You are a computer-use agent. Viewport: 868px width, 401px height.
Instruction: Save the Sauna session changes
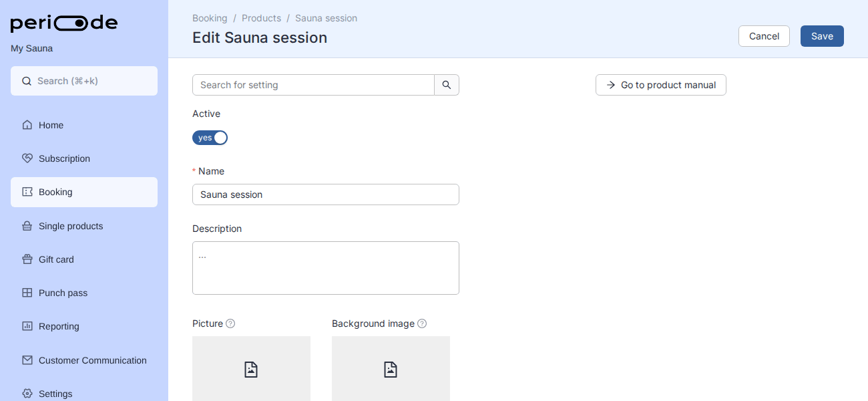click(x=822, y=36)
